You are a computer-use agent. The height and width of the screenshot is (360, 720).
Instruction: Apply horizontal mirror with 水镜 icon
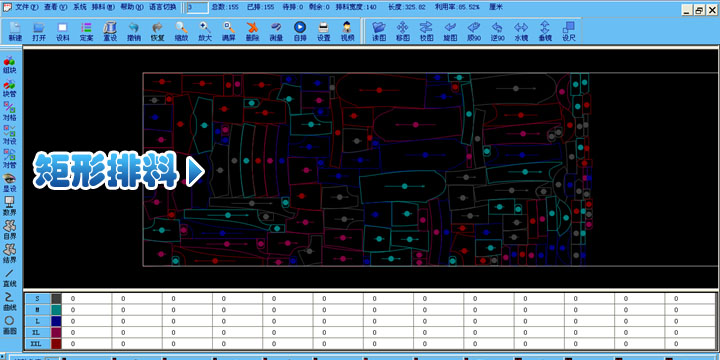point(521,32)
